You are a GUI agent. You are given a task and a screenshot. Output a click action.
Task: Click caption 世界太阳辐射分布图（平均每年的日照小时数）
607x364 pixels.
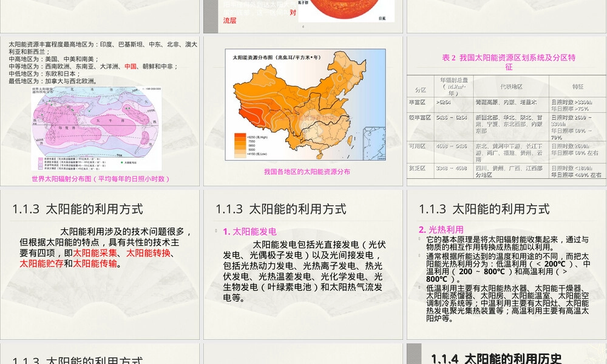click(100, 179)
